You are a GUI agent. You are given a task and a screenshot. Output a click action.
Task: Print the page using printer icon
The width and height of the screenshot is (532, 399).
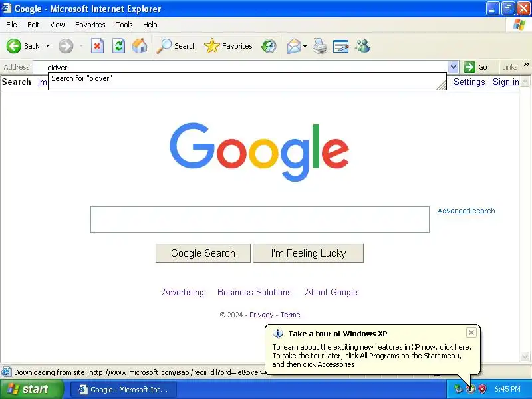coord(320,46)
